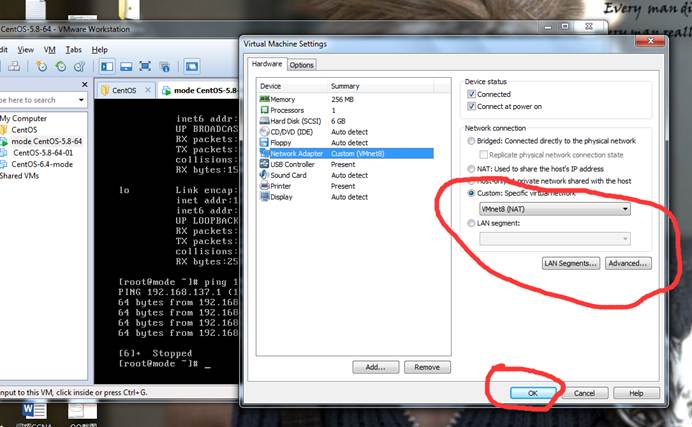Select Custom: Specific virtual network radio
Image resolution: width=692 pixels, height=427 pixels.
tap(471, 193)
